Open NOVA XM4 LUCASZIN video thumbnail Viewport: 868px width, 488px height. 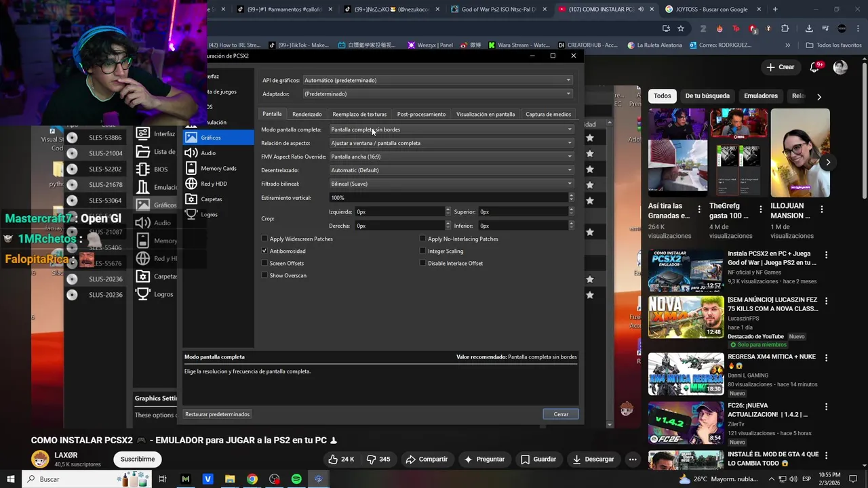pyautogui.click(x=686, y=317)
